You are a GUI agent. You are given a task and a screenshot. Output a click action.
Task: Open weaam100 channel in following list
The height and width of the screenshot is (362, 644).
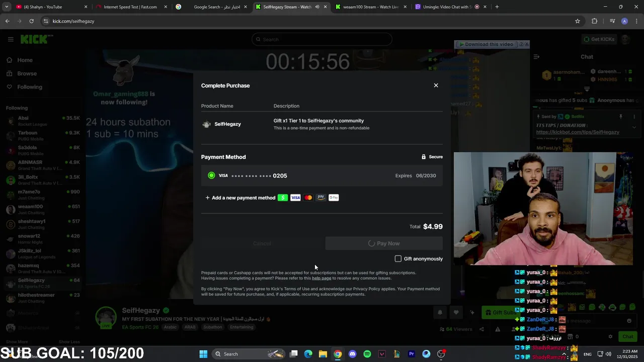[43, 209]
